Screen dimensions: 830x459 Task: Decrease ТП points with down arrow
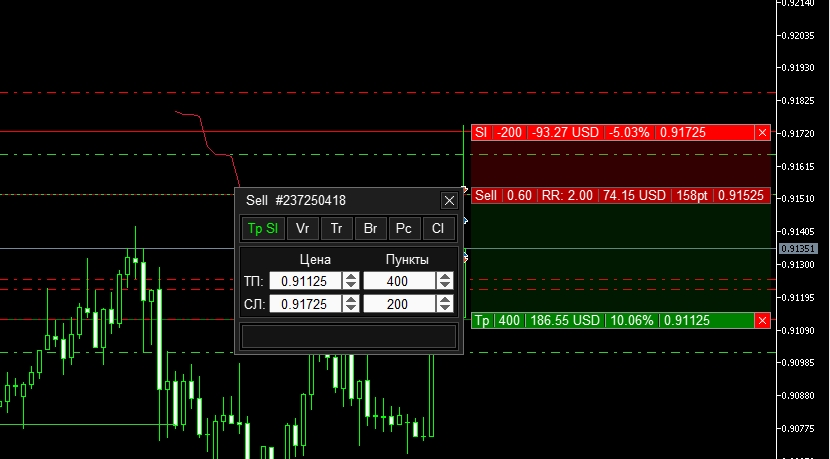point(445,285)
